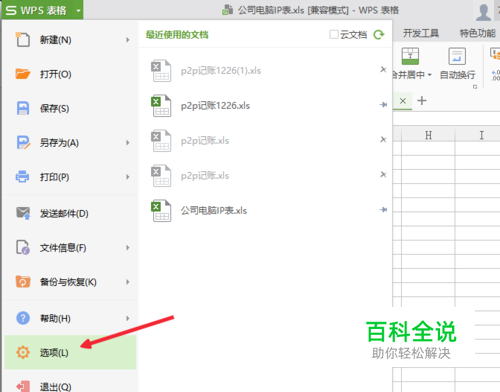The width and height of the screenshot is (500, 392).
Task: Add a new document tab with plus
Action: (422, 100)
